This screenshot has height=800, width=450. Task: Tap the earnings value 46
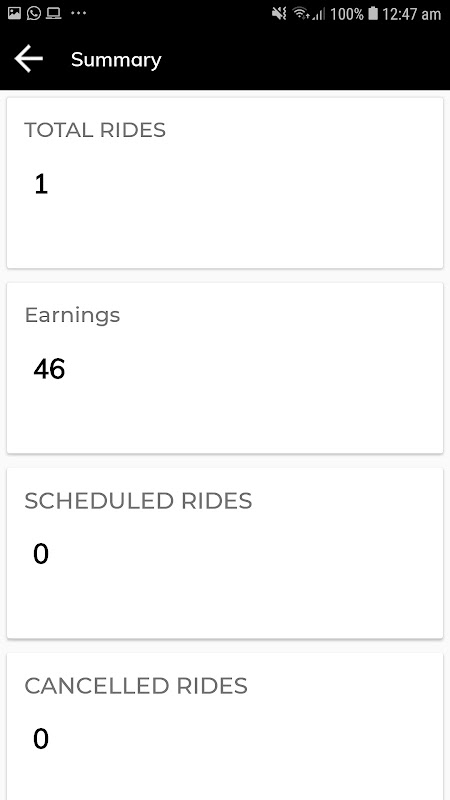pos(49,369)
